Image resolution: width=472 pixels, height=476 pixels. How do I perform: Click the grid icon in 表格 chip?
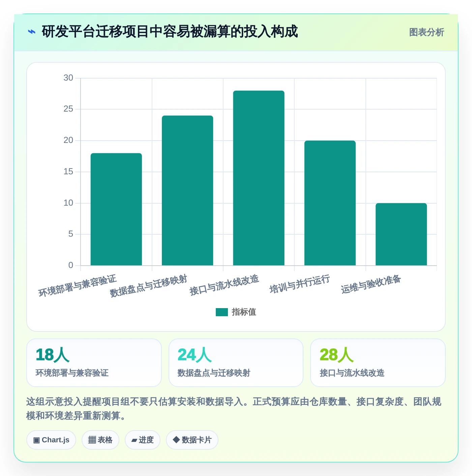pyautogui.click(x=92, y=440)
